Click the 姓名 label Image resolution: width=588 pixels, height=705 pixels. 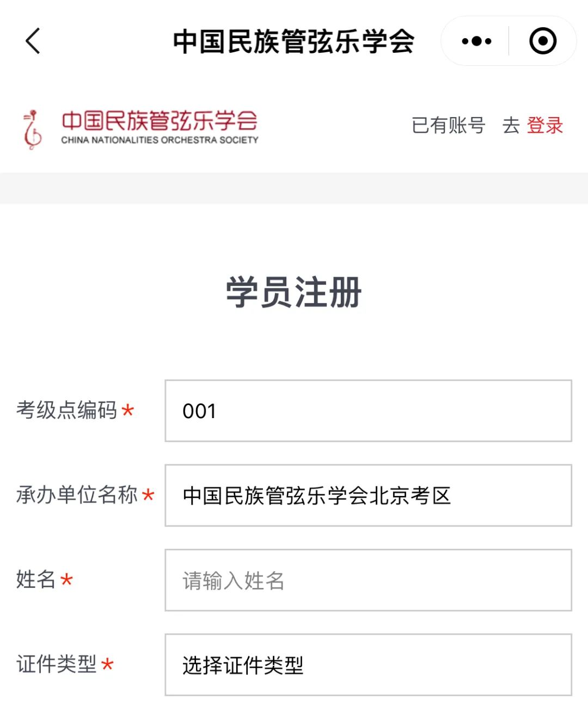[x=36, y=579]
